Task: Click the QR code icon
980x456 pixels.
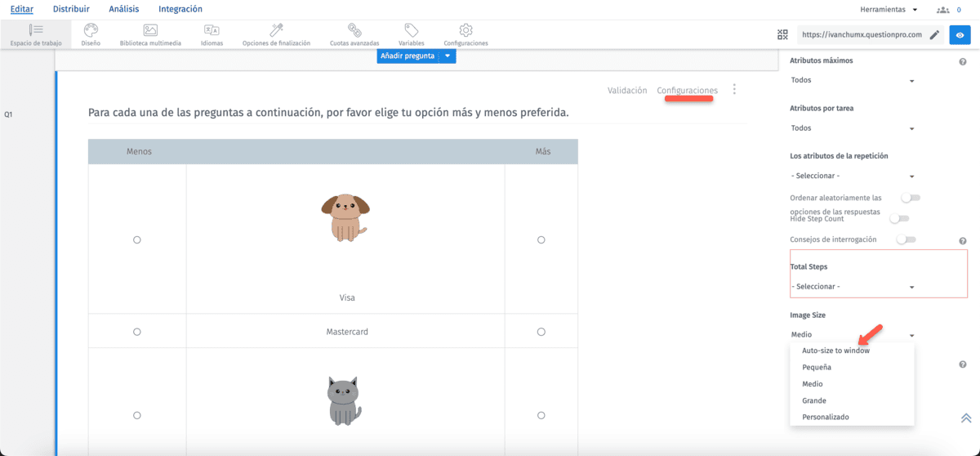Action: pyautogui.click(x=782, y=35)
